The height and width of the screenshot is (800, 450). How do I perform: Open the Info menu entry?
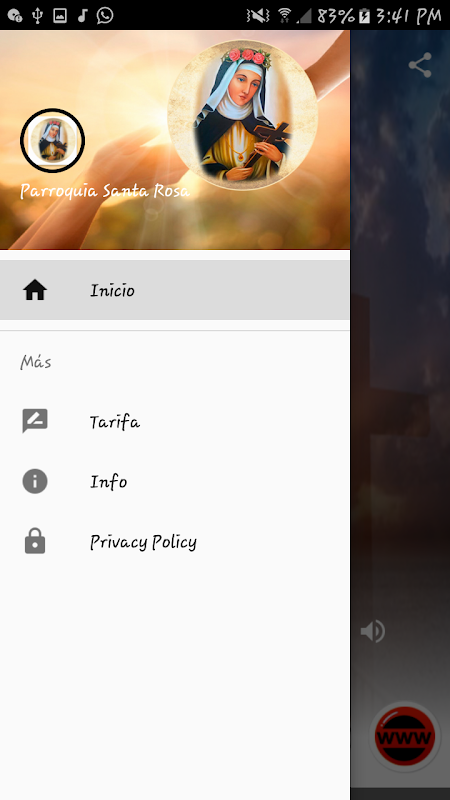point(174,482)
